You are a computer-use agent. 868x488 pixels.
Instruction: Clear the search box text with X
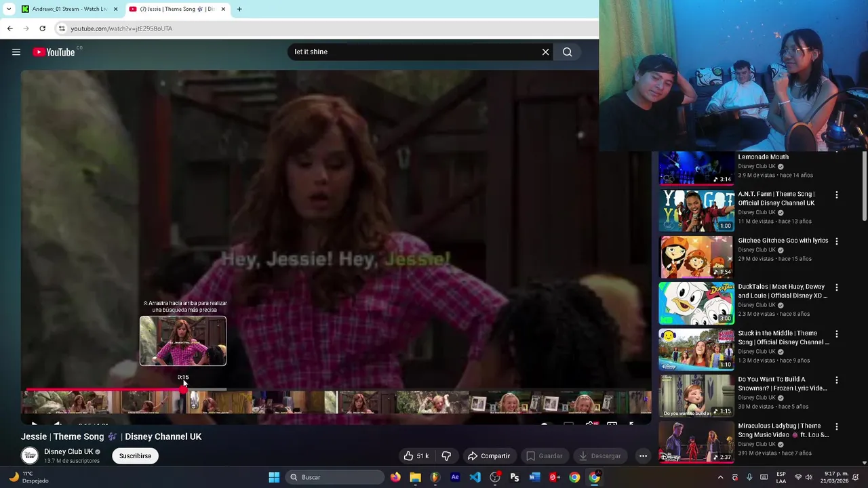(545, 52)
